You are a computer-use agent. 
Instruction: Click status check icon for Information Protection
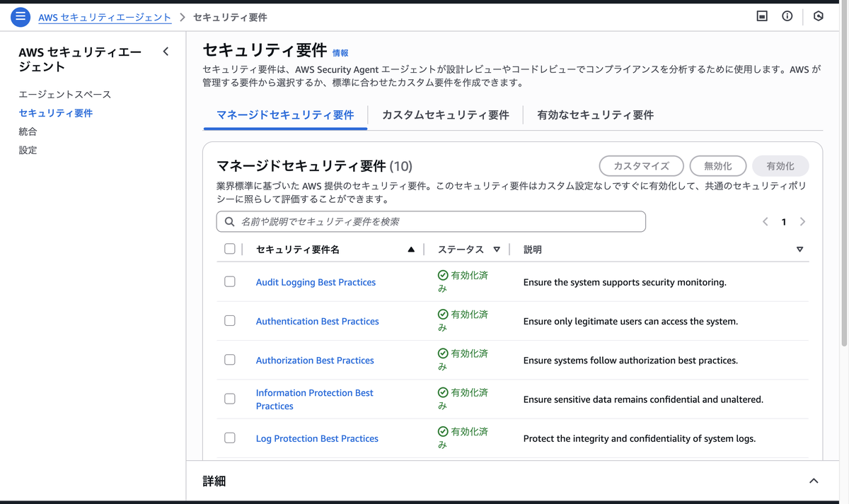tap(443, 392)
